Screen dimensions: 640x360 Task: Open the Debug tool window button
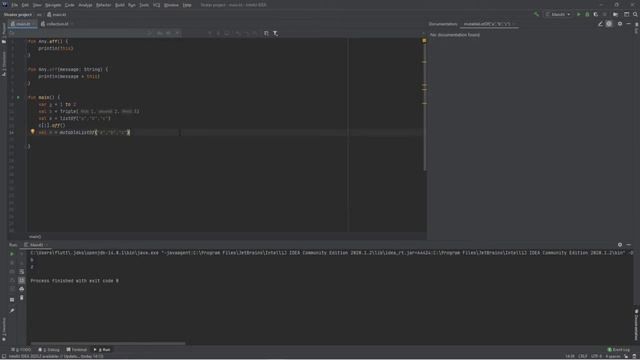click(x=49, y=350)
